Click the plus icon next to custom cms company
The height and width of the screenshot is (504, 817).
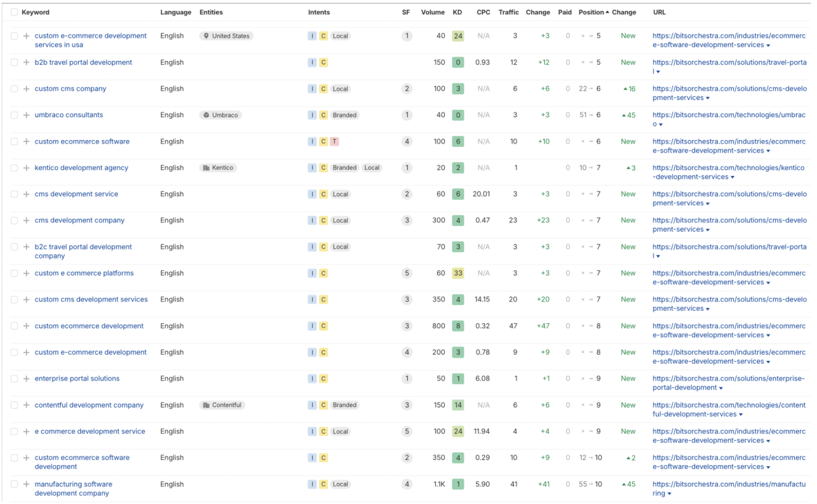pyautogui.click(x=26, y=89)
